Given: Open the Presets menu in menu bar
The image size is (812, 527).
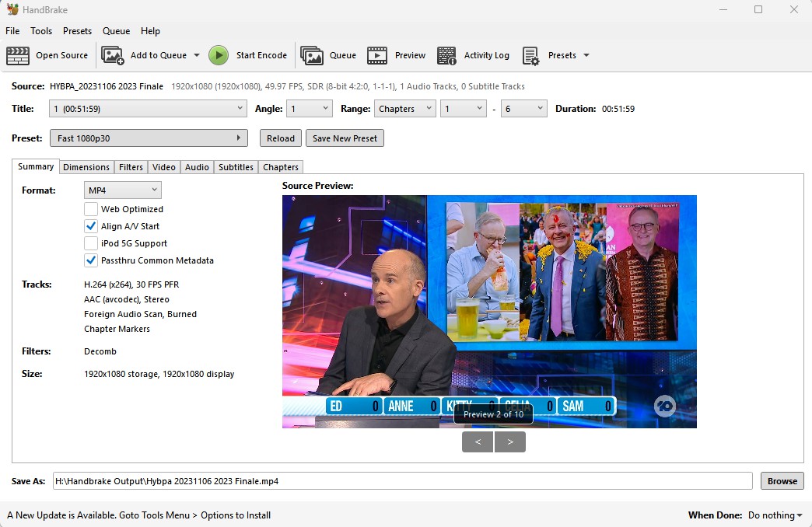Looking at the screenshot, I should click(x=77, y=31).
